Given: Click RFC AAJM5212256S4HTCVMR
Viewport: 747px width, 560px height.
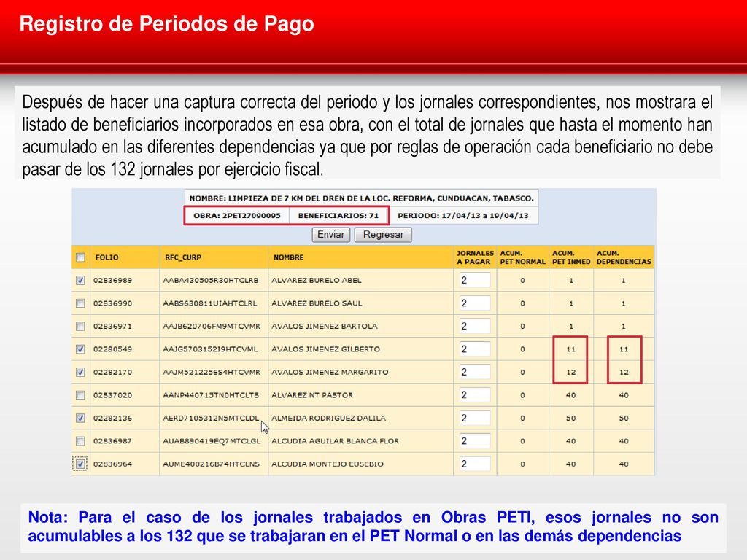Looking at the screenshot, I should click(212, 372).
